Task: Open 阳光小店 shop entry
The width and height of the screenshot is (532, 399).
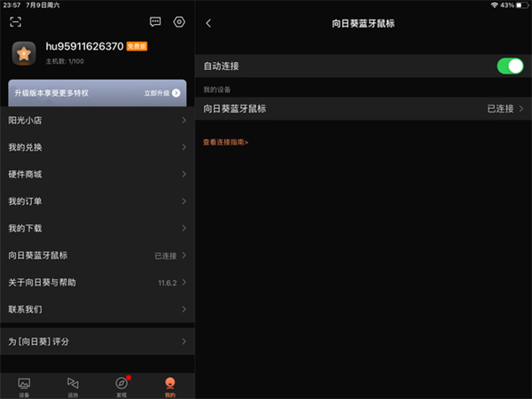Action: 97,120
